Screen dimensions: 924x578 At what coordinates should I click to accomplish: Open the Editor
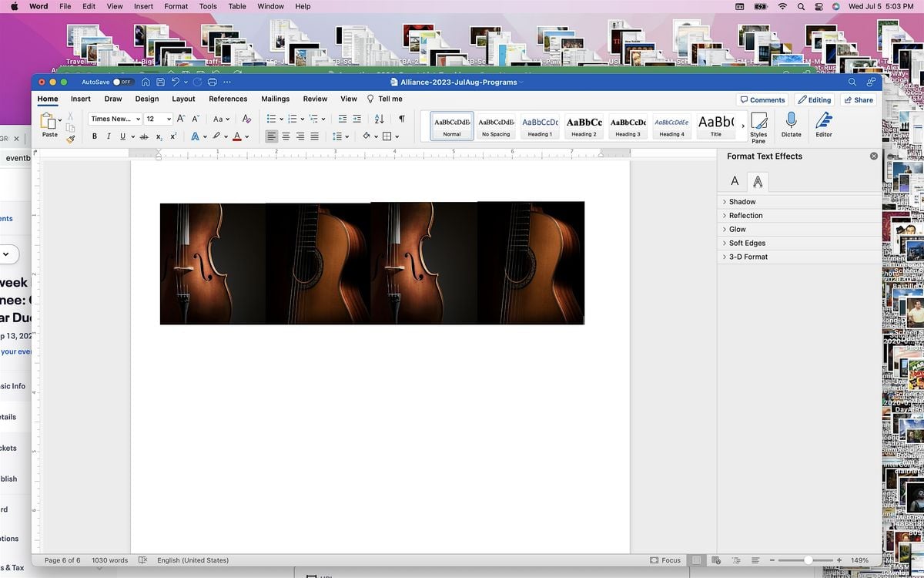coord(824,125)
